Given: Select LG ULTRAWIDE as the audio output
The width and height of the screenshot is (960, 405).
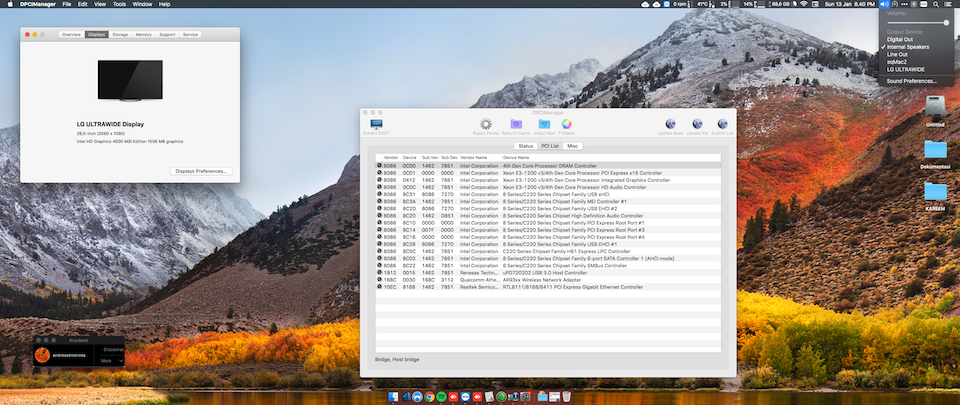Looking at the screenshot, I should pos(906,70).
